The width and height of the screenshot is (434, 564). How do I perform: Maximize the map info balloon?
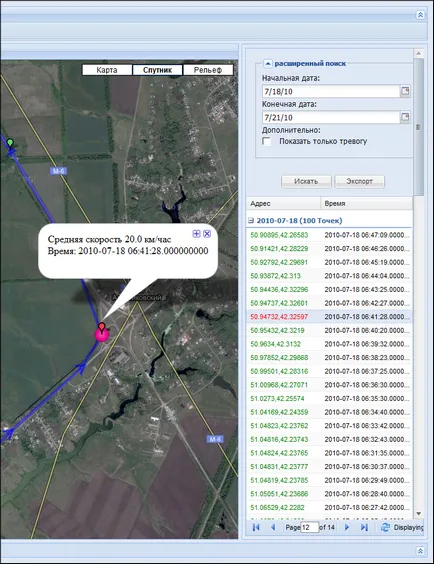(x=196, y=234)
